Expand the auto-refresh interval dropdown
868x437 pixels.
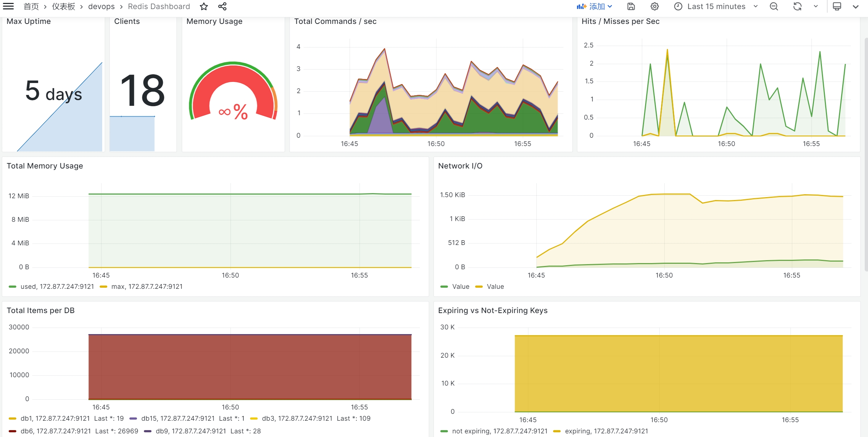816,7
